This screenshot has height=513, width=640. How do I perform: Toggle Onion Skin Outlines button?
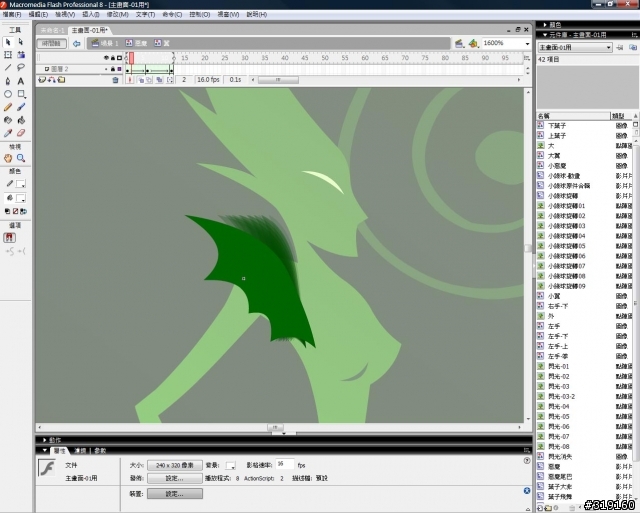click(x=149, y=80)
